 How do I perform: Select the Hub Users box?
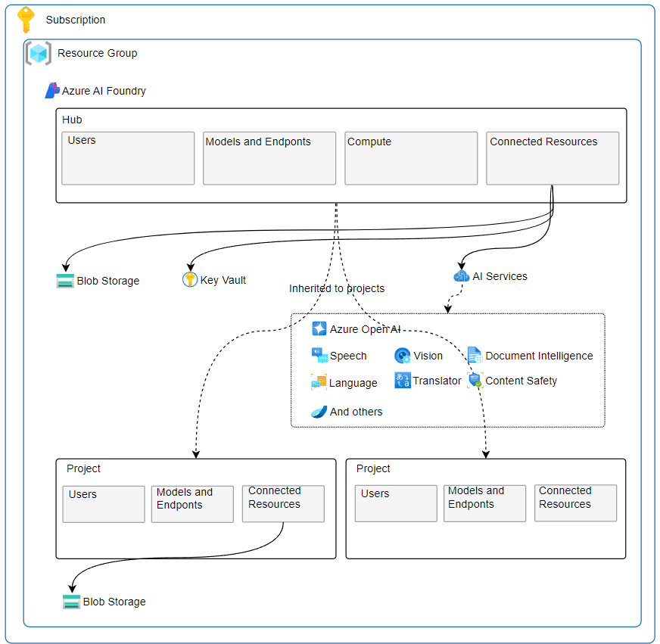point(128,158)
